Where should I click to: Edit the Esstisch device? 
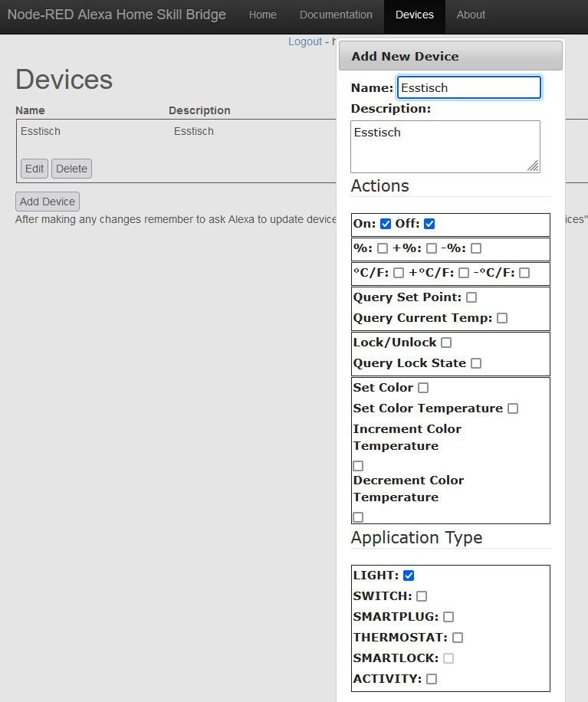coord(34,169)
